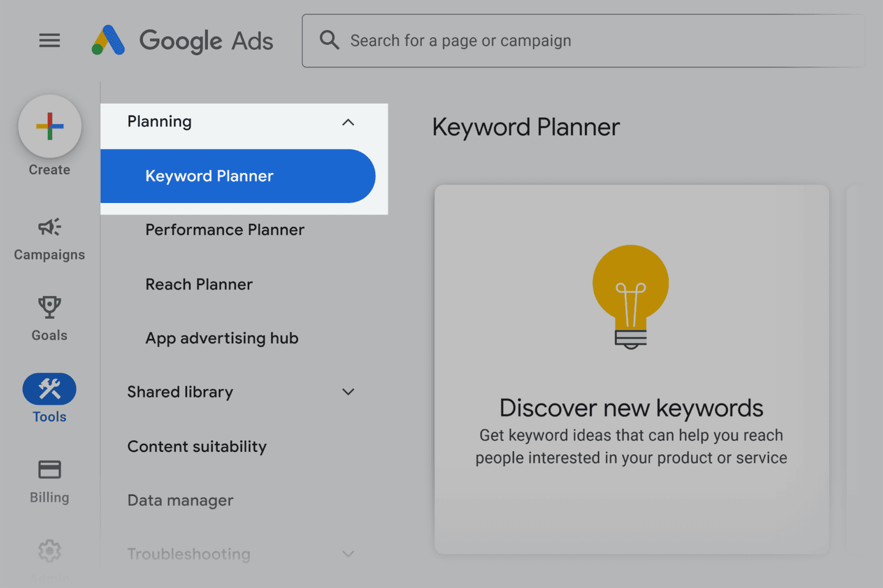Screen dimensions: 883x588
Task: Open Performance Planner
Action: (x=224, y=230)
